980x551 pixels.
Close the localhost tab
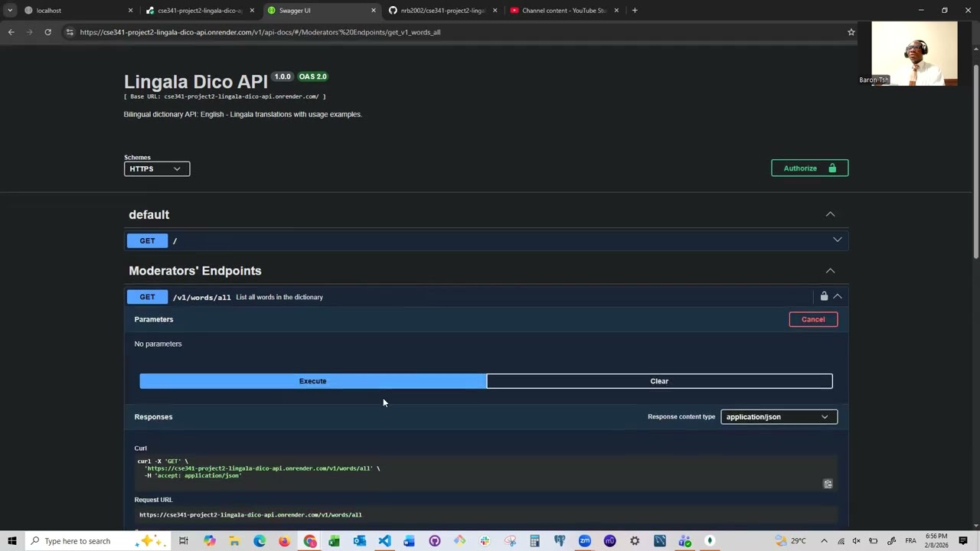pyautogui.click(x=130, y=11)
